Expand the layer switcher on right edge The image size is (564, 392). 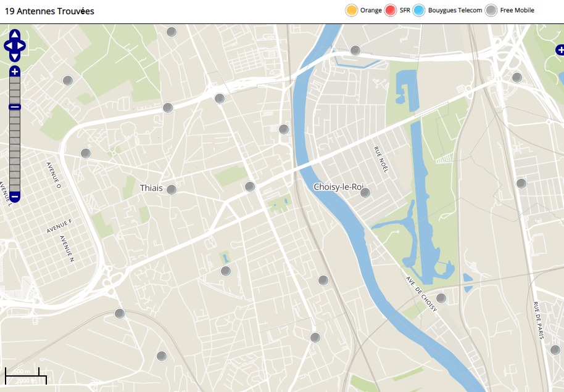coord(559,50)
